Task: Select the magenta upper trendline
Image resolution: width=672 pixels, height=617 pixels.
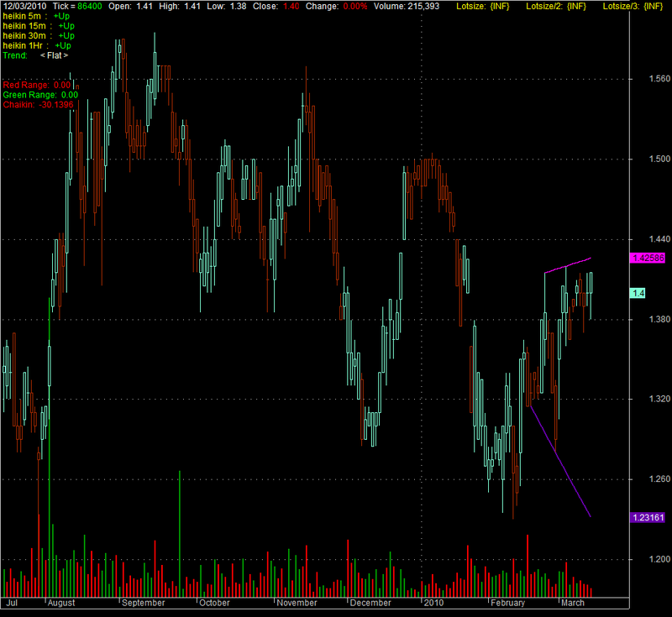Action: [568, 265]
